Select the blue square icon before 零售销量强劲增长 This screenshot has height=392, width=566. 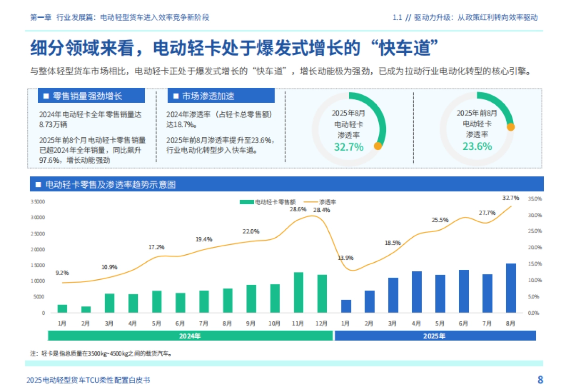point(46,96)
